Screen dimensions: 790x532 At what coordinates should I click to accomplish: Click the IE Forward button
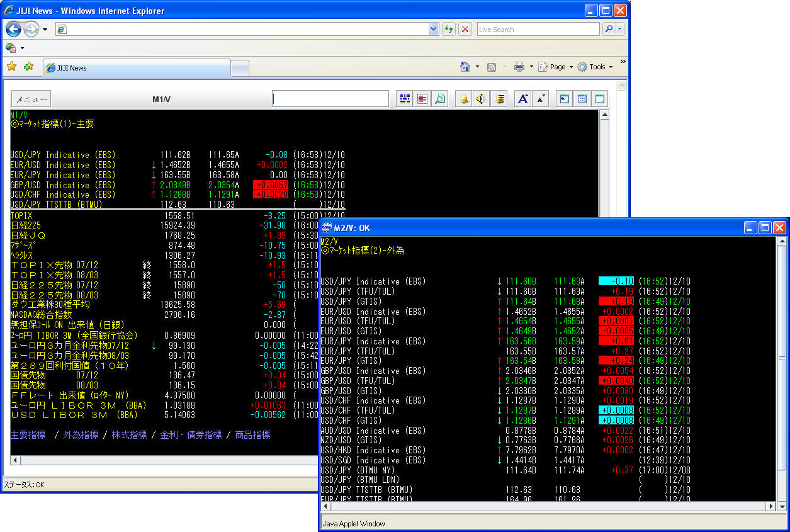coord(31,29)
